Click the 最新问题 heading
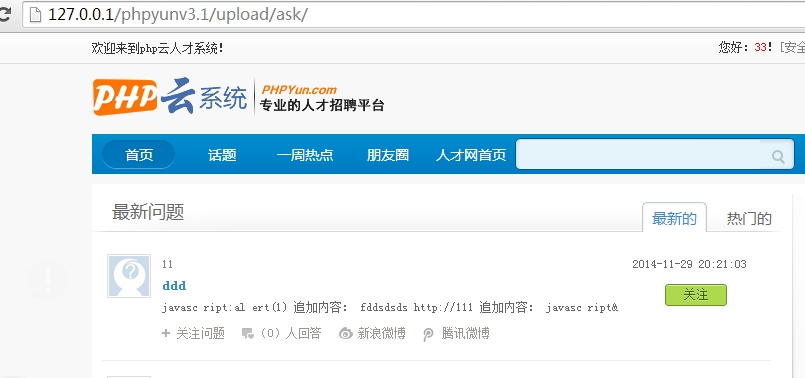Image resolution: width=805 pixels, height=378 pixels. click(148, 212)
